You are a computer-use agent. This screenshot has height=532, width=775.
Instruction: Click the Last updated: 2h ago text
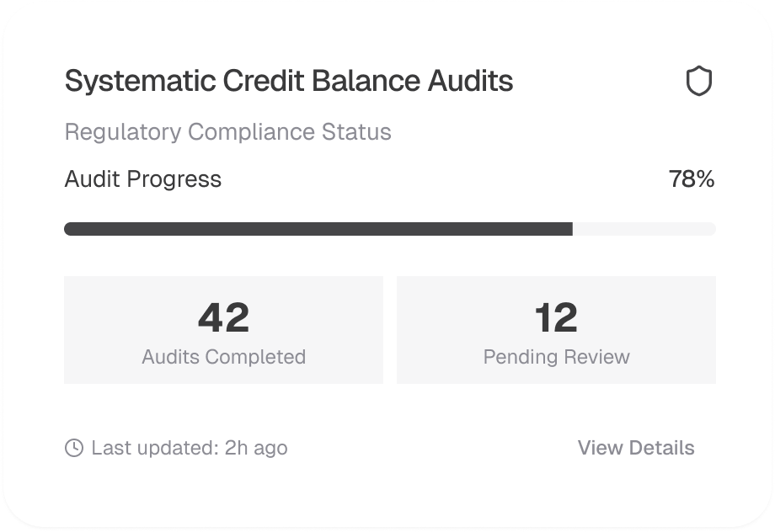(189, 448)
